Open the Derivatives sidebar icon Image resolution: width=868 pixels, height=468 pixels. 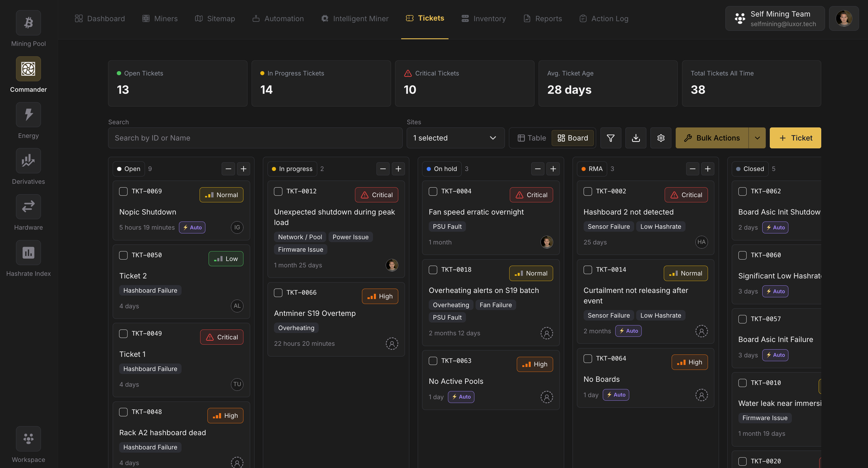[x=28, y=161]
